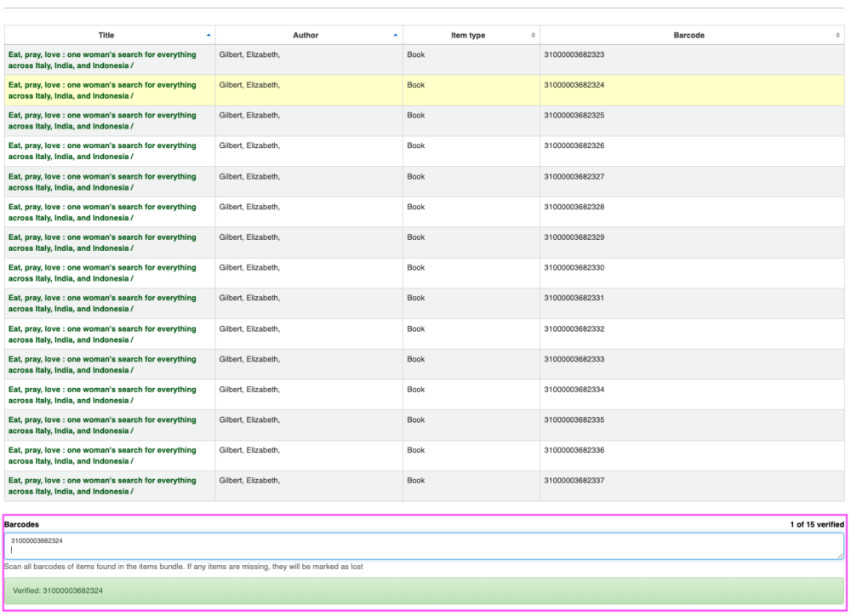The height and width of the screenshot is (616, 851).
Task: Click author "Gilbert, Elizabeth," in row 31000003682334
Action: (249, 391)
